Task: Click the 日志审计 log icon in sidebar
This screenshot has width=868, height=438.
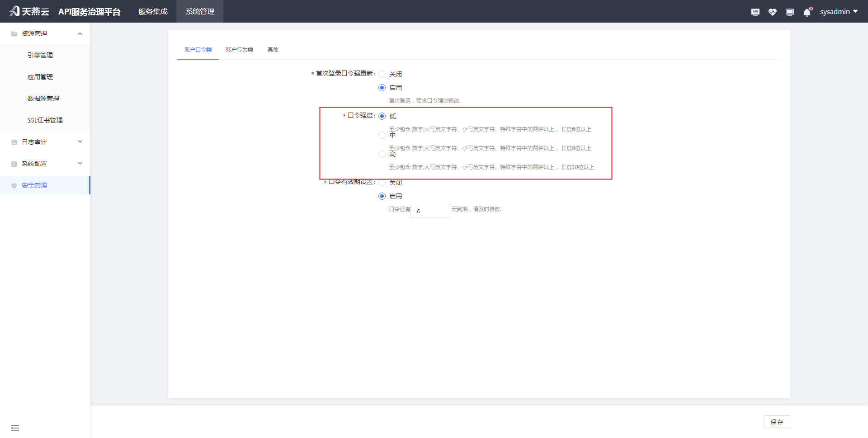Action: click(x=14, y=142)
